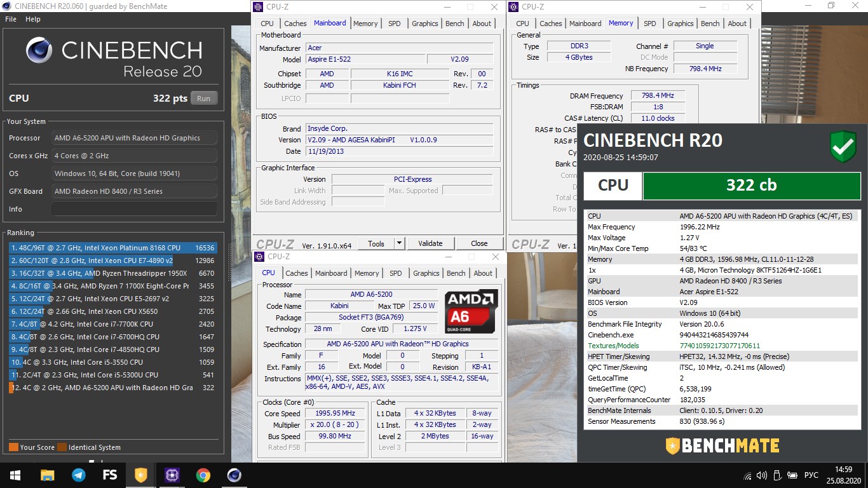Open Memory tab in bottom CPU-Z window
This screenshot has height=488, width=868.
[367, 273]
